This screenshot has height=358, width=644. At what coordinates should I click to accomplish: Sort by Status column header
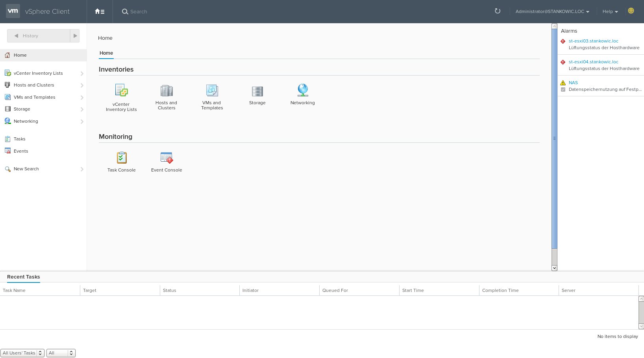pyautogui.click(x=200, y=290)
